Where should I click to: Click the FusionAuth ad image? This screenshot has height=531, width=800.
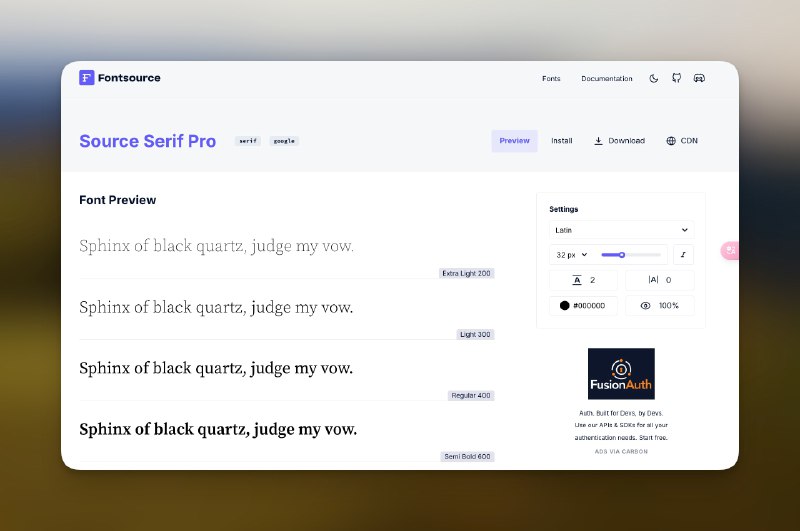coord(621,373)
